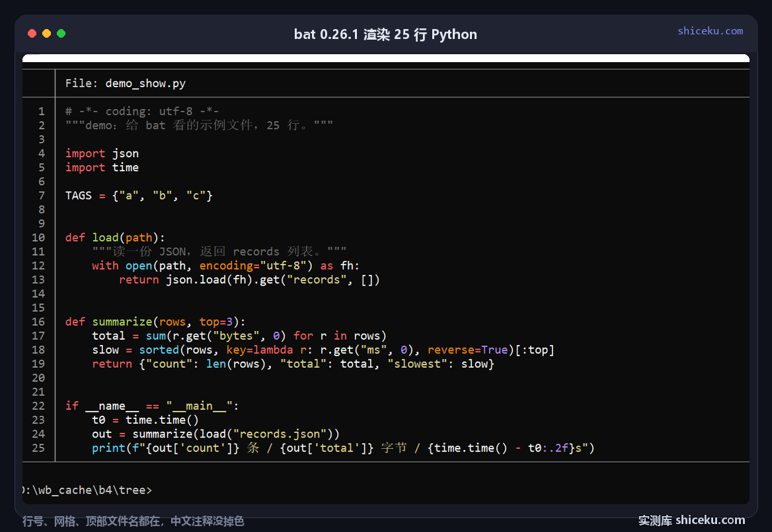
Task: Click the 'def load(path):' definition
Action: 115,238
